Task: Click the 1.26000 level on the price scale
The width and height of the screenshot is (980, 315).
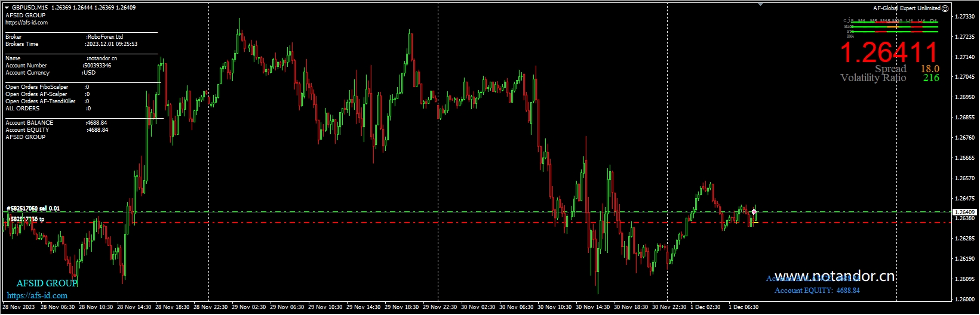Action: 965,299
